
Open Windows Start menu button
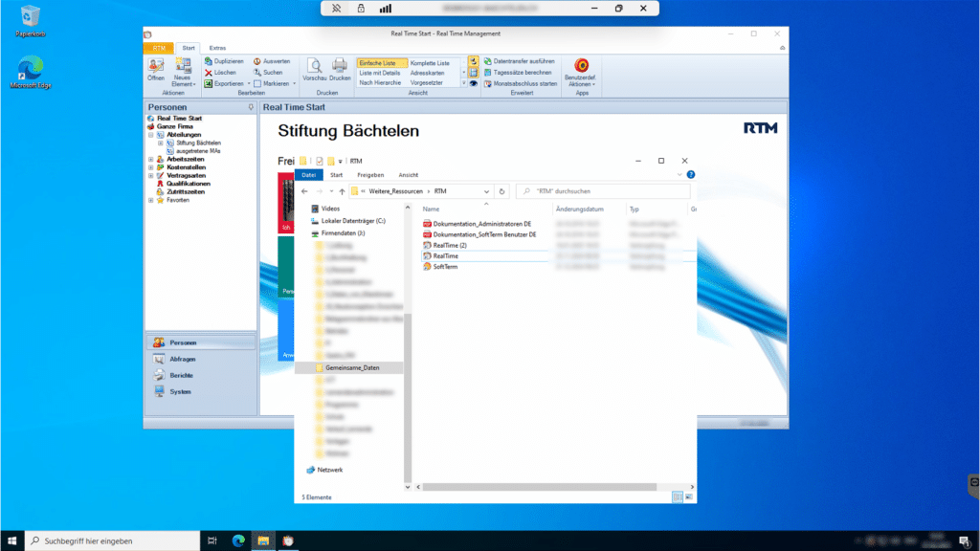pyautogui.click(x=11, y=541)
